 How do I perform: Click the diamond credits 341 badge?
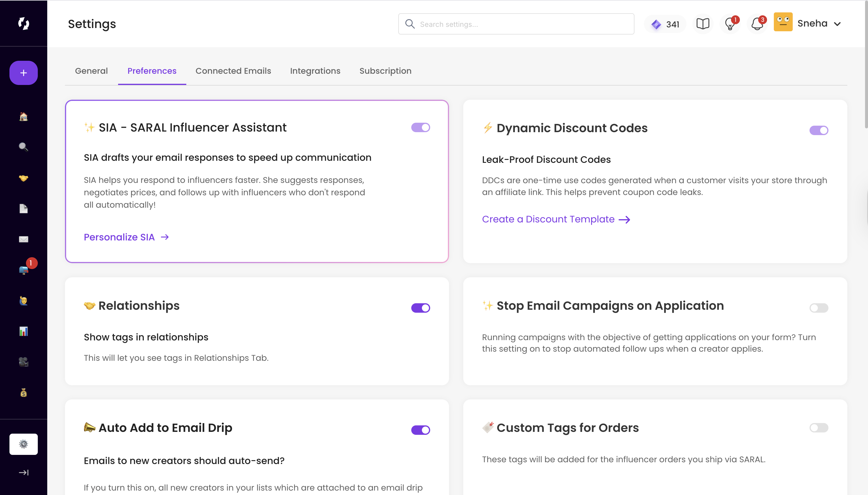(x=665, y=24)
